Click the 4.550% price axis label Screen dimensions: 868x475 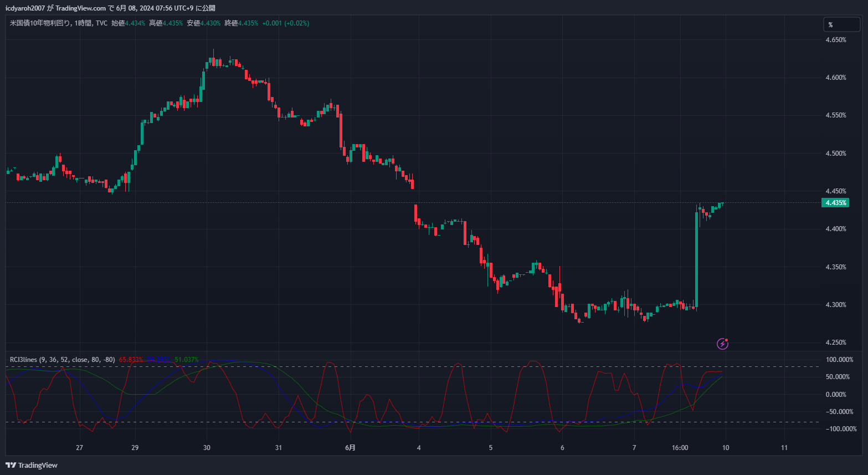pyautogui.click(x=836, y=115)
